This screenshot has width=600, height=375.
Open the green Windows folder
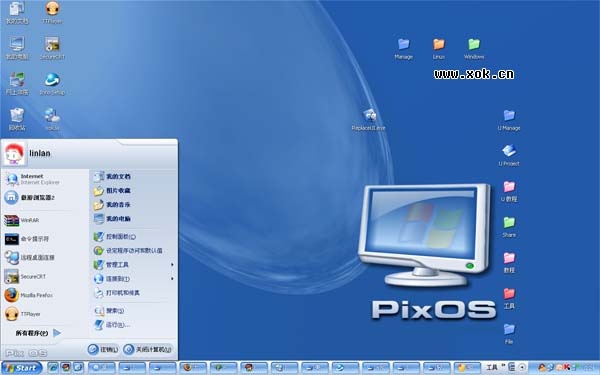click(474, 48)
